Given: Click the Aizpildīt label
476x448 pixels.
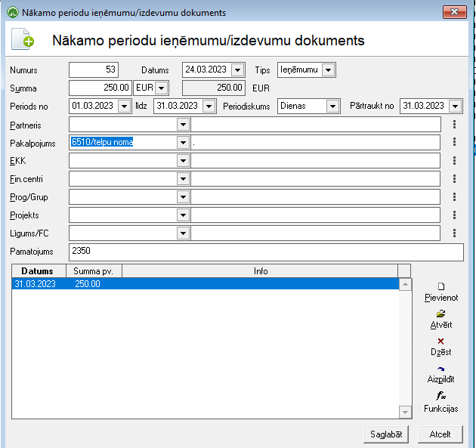Looking at the screenshot, I should pyautogui.click(x=440, y=379).
